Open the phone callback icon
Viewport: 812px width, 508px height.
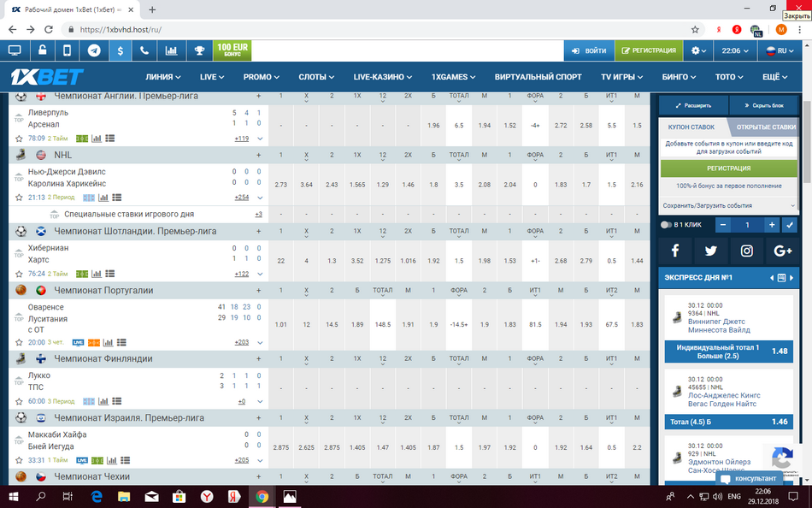(144, 50)
